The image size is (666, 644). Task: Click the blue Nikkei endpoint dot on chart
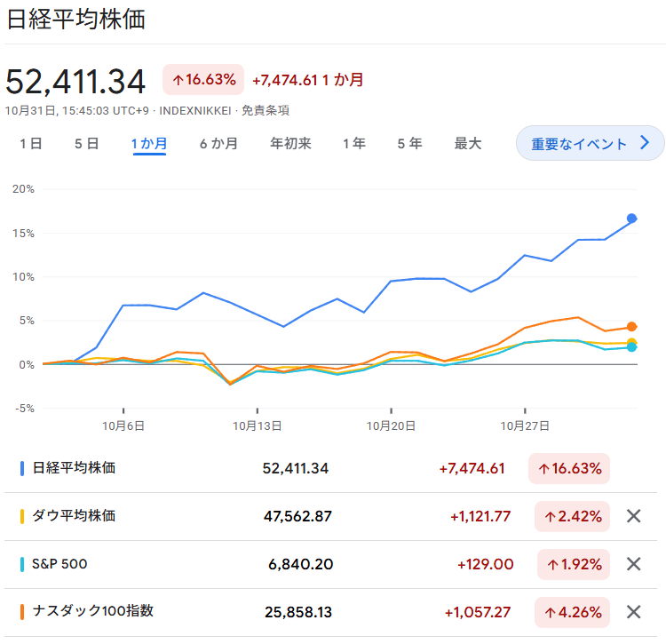tap(631, 219)
